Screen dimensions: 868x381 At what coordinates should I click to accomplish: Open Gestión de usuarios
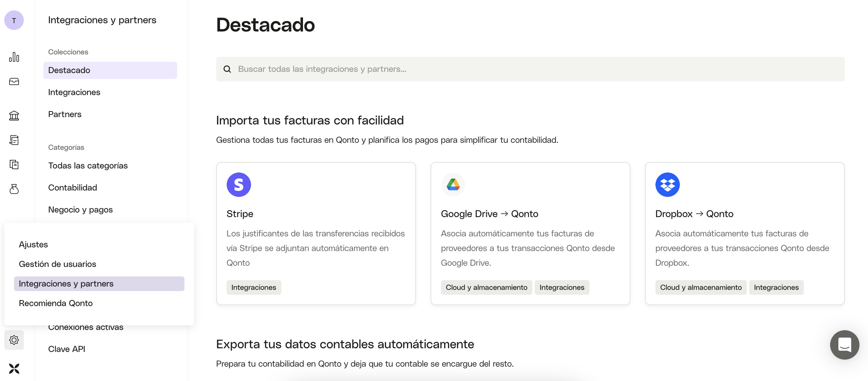(x=57, y=264)
